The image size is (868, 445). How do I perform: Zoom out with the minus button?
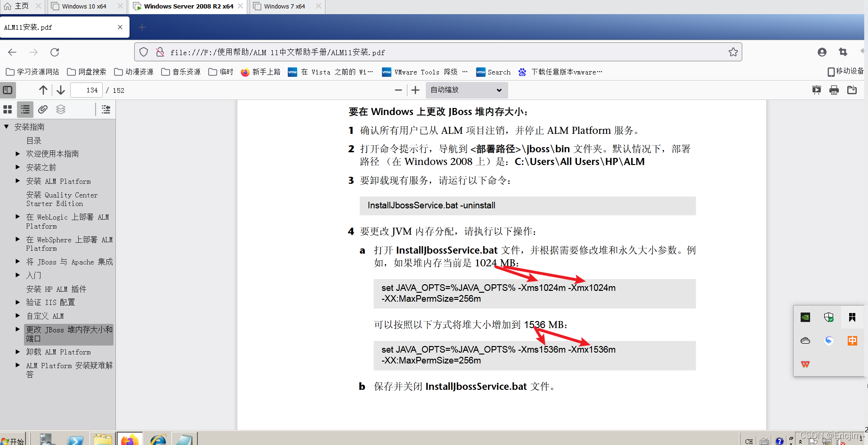tap(398, 90)
